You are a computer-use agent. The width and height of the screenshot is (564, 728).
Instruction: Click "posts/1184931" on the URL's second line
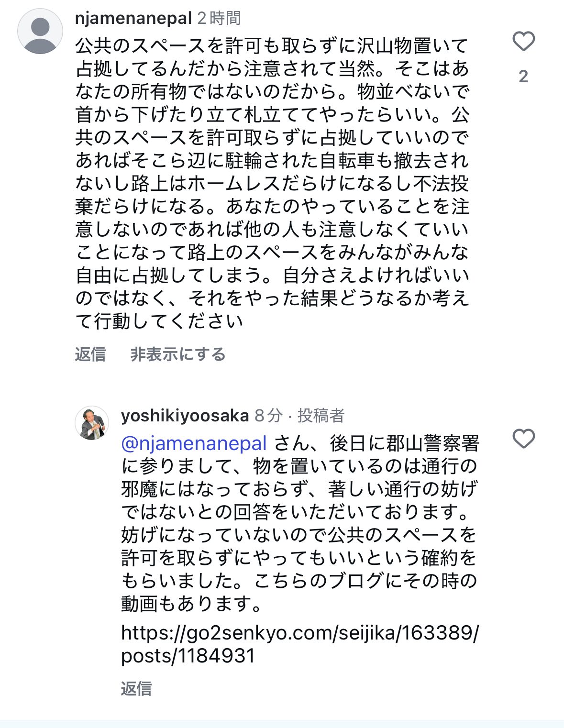(188, 656)
